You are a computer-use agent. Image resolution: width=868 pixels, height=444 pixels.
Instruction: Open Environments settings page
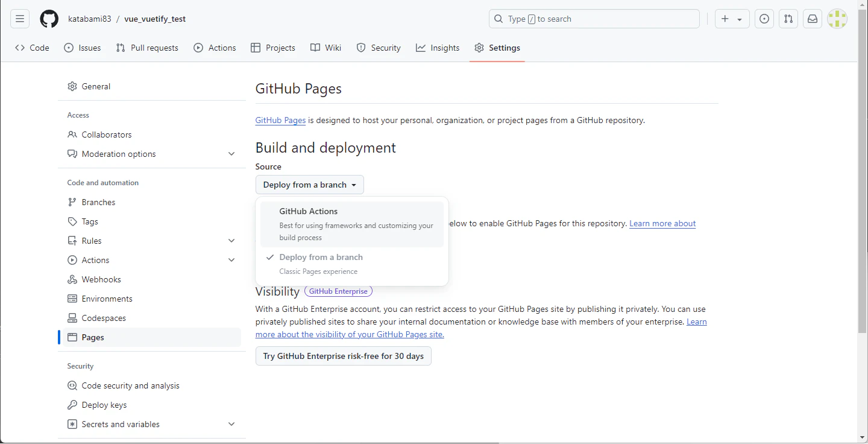pyautogui.click(x=149, y=299)
